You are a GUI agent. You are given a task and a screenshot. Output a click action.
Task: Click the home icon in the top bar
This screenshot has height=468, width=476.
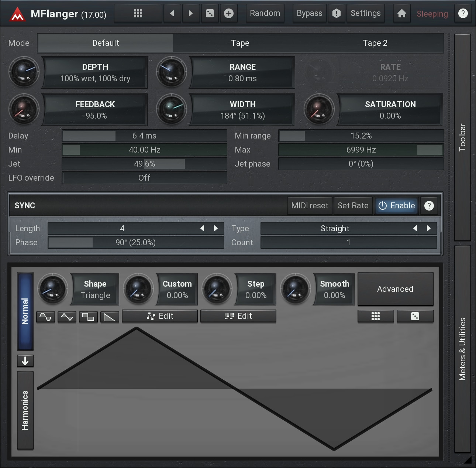coord(401,14)
